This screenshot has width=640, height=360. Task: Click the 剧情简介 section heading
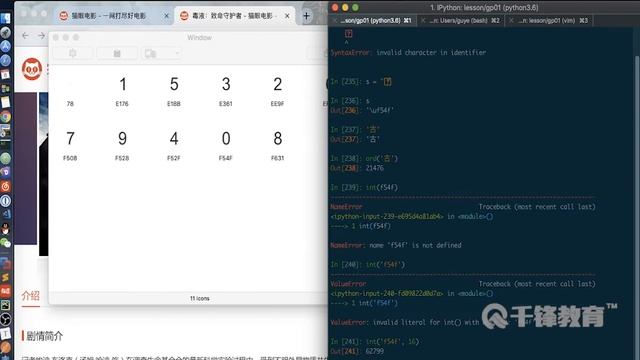pyautogui.click(x=44, y=336)
